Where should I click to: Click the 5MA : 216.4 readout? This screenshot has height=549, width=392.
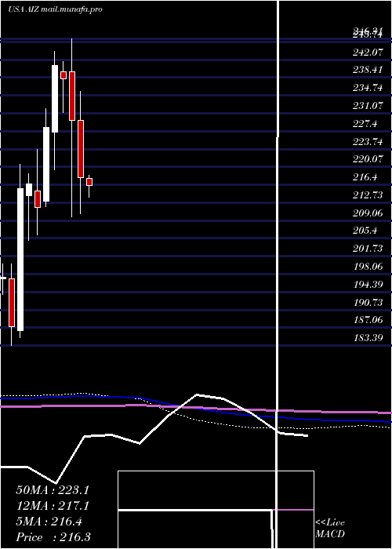(x=49, y=522)
